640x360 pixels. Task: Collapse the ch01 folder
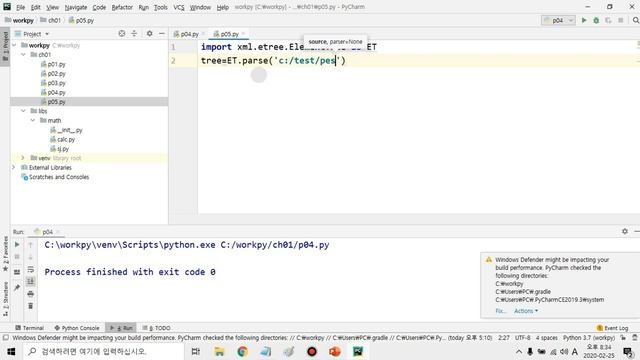click(24, 54)
